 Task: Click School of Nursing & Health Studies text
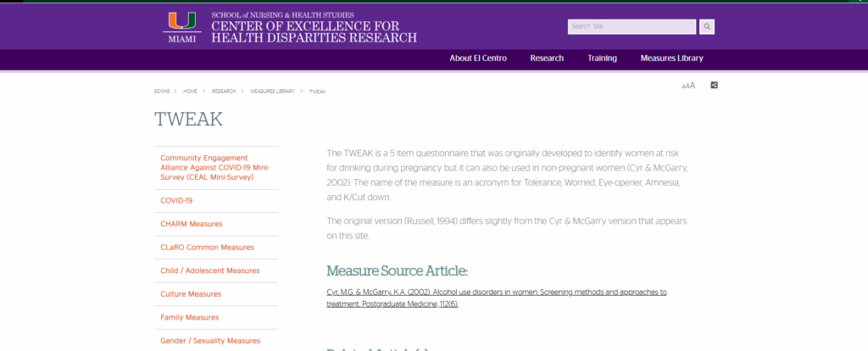[x=282, y=15]
